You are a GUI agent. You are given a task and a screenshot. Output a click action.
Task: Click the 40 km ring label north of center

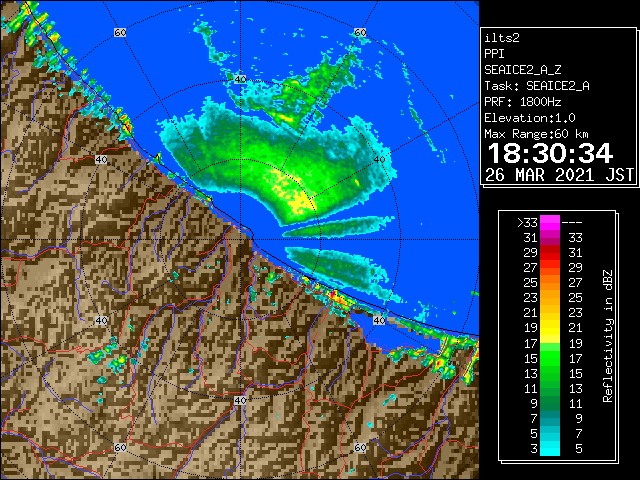pos(240,79)
